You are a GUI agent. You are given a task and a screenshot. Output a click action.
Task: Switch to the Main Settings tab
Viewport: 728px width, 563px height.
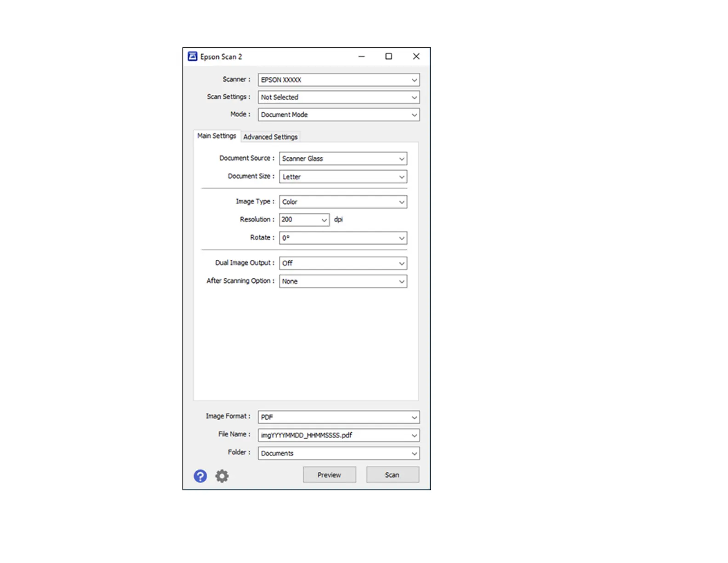pos(216,136)
